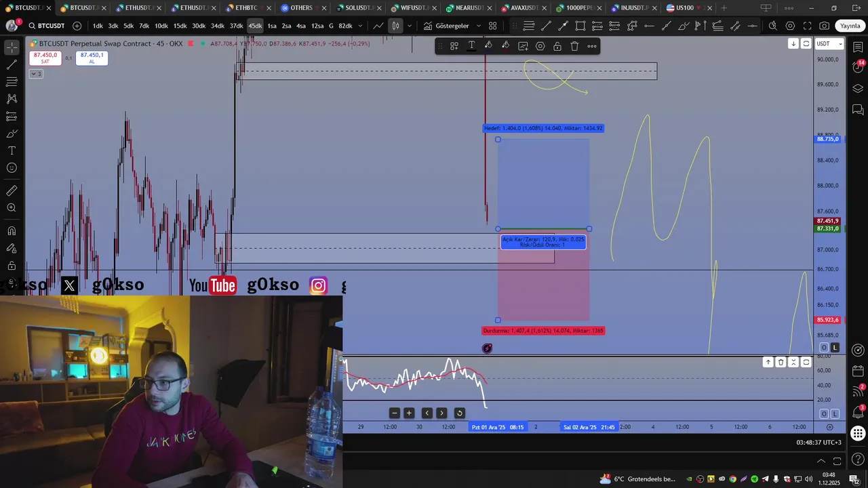Toggle log scale L on main price axis
The image size is (868, 488).
[835, 348]
